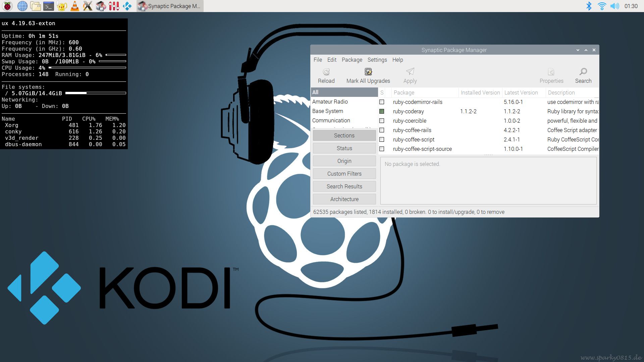
Task: Open the Settings menu in Synaptic
Action: pos(377,60)
